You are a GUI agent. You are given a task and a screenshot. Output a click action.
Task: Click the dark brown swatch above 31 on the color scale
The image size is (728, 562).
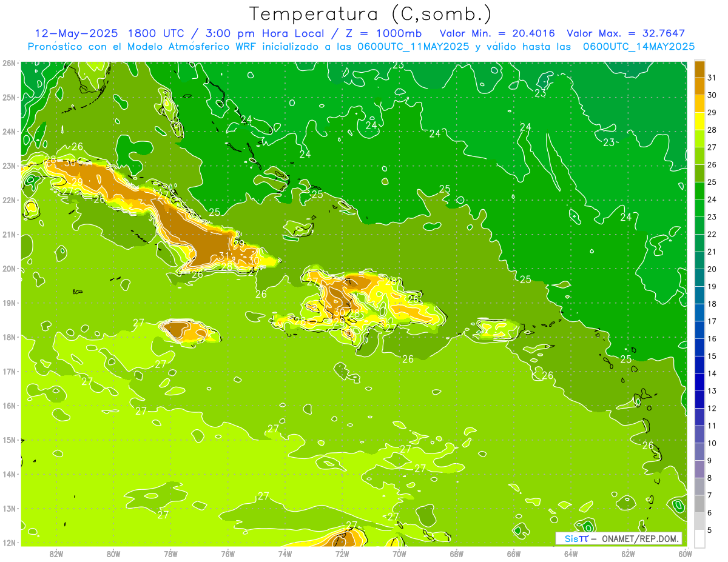699,69
